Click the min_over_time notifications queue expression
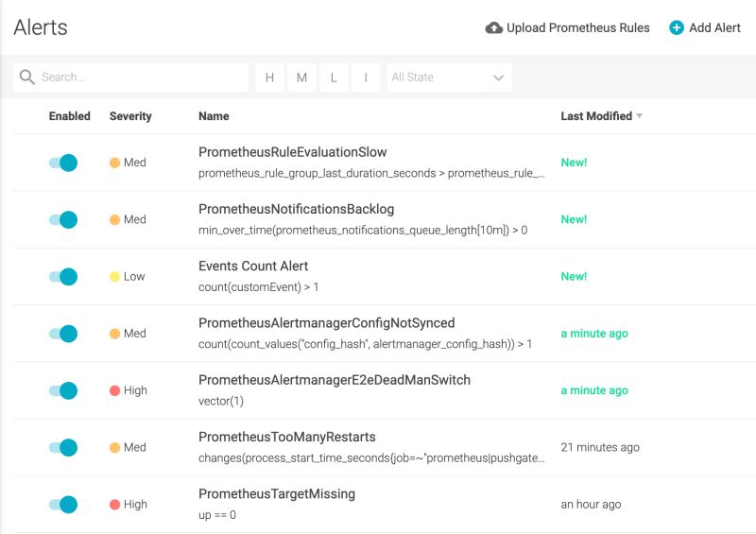 click(363, 230)
